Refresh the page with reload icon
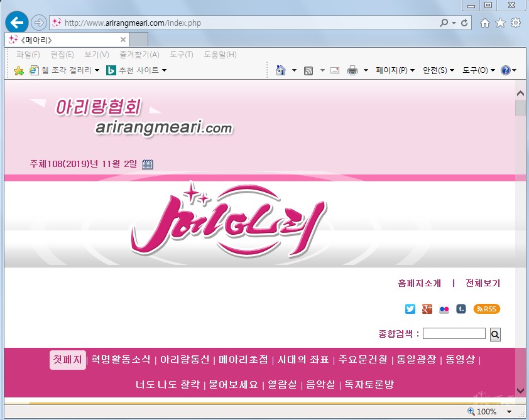Image resolution: width=529 pixels, height=420 pixels. tap(464, 23)
